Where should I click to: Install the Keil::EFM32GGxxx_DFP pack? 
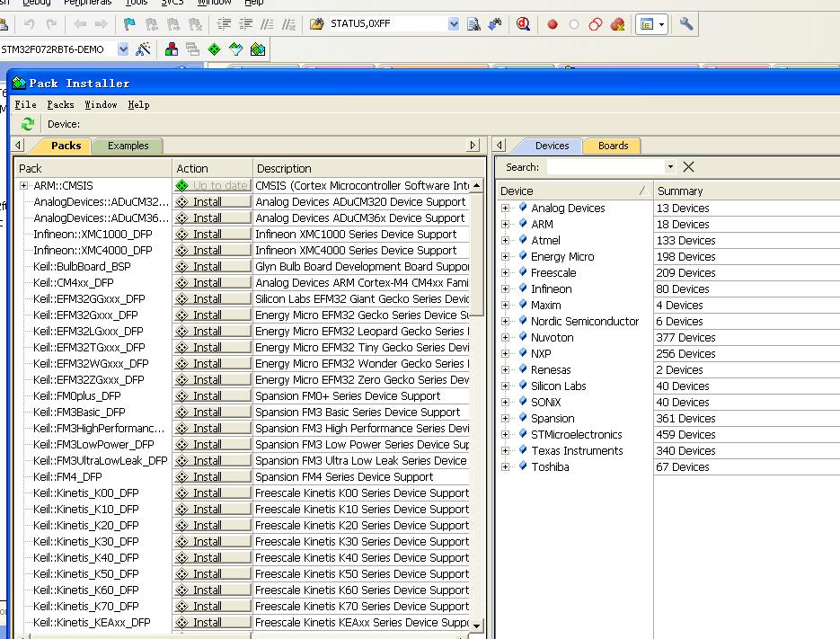click(212, 298)
